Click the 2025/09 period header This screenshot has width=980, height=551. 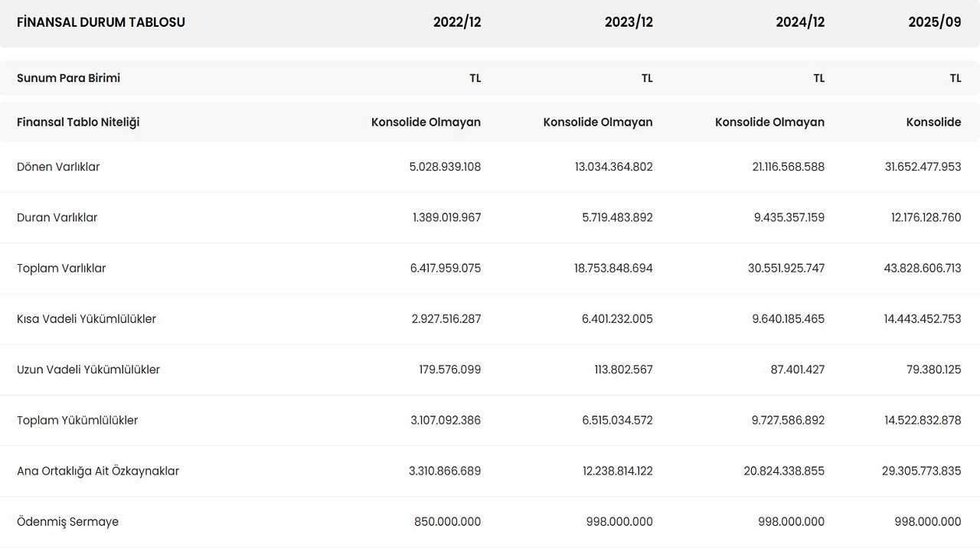pyautogui.click(x=934, y=22)
